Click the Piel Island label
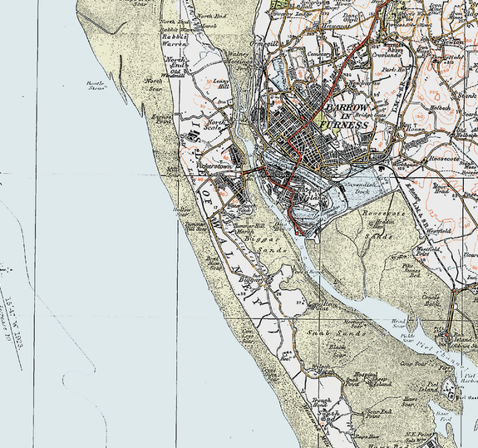Screen dimensions: 478x448 433,386
